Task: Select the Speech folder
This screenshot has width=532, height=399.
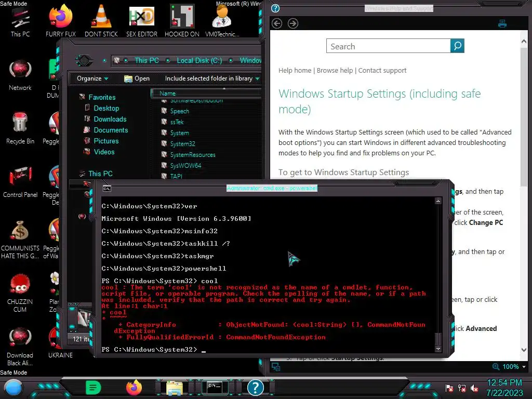Action: coord(179,111)
